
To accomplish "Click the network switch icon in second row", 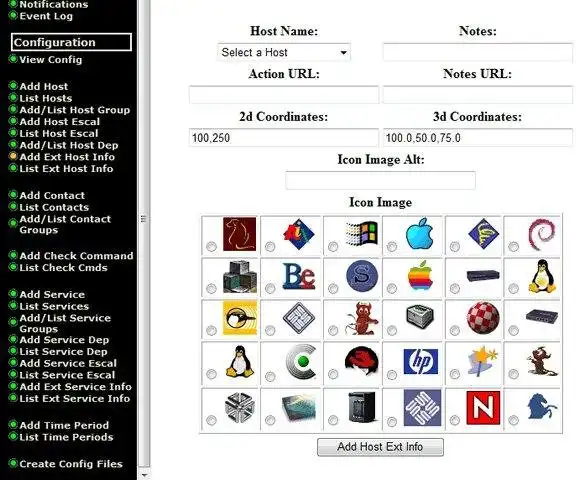I will 483,276.
